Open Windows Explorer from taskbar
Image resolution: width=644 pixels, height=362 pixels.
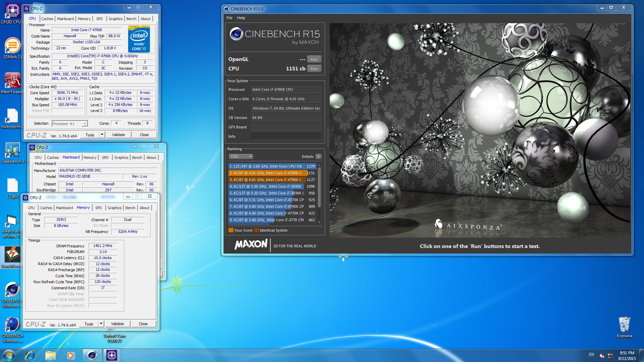pyautogui.click(x=50, y=355)
